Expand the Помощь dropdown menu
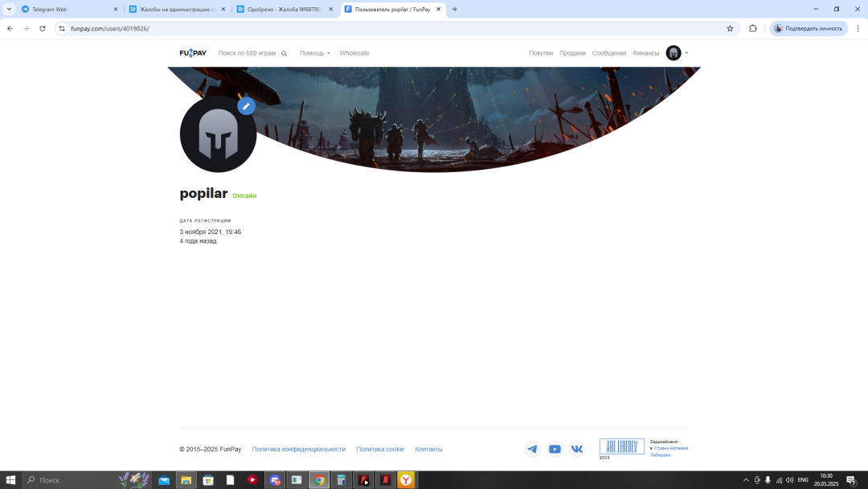 coord(315,53)
